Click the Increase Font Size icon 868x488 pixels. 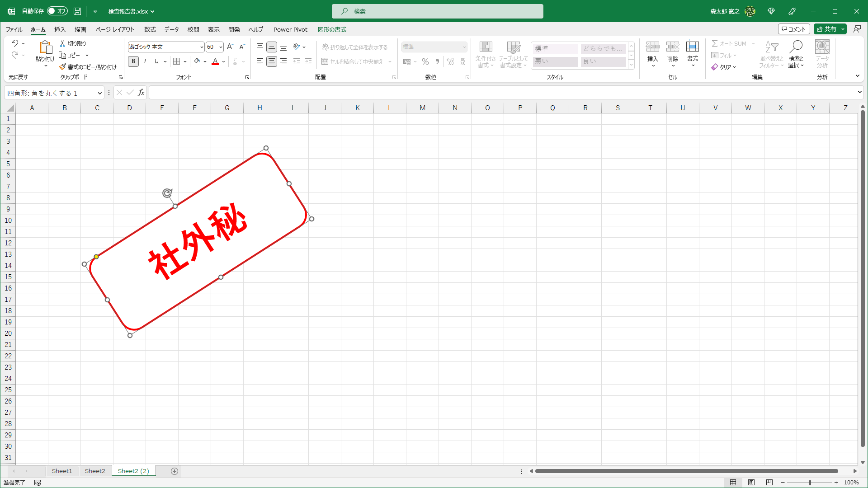coord(230,47)
